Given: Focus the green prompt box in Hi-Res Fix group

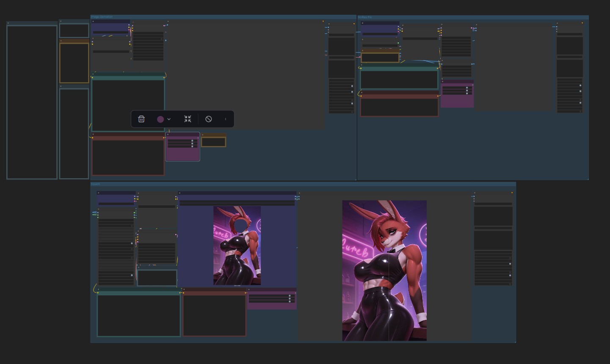Looking at the screenshot, I should [399, 80].
